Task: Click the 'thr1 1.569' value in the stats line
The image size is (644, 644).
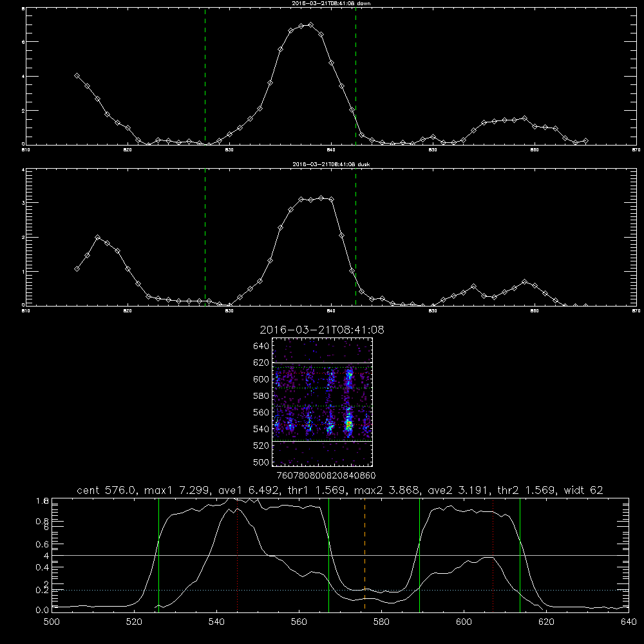Action: coord(317,490)
